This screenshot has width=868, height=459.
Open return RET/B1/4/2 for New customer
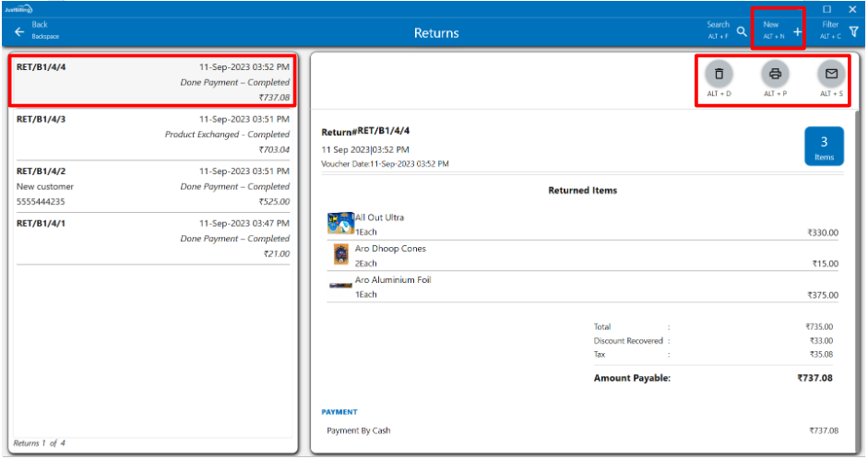coord(152,186)
